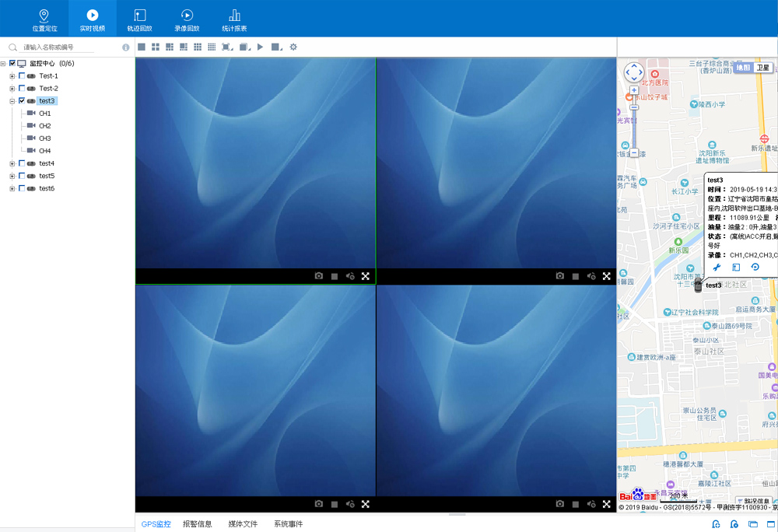Click wrench icon in test3 map popup
Image resolution: width=778 pixels, height=532 pixels.
coord(717,268)
